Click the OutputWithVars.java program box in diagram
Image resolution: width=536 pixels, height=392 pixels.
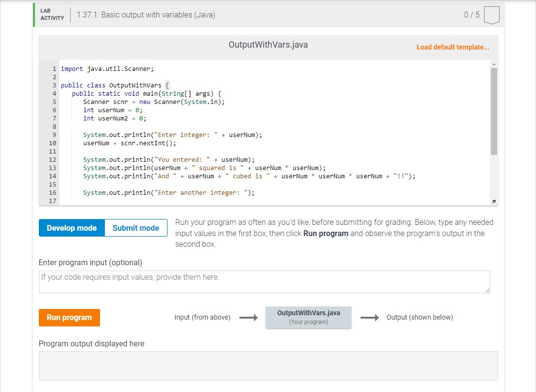tap(308, 317)
